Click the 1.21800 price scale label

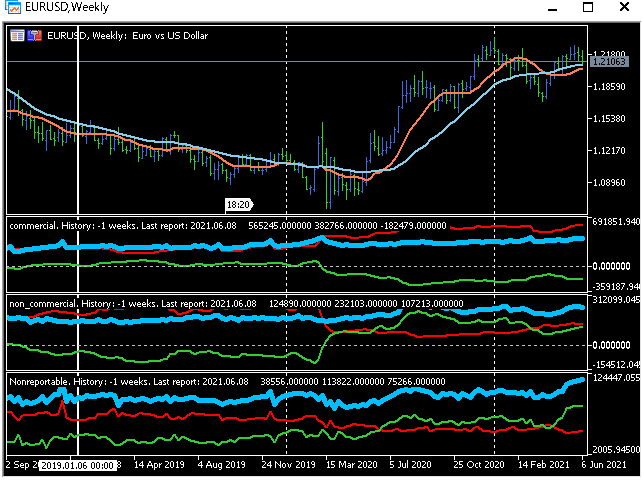(x=609, y=54)
